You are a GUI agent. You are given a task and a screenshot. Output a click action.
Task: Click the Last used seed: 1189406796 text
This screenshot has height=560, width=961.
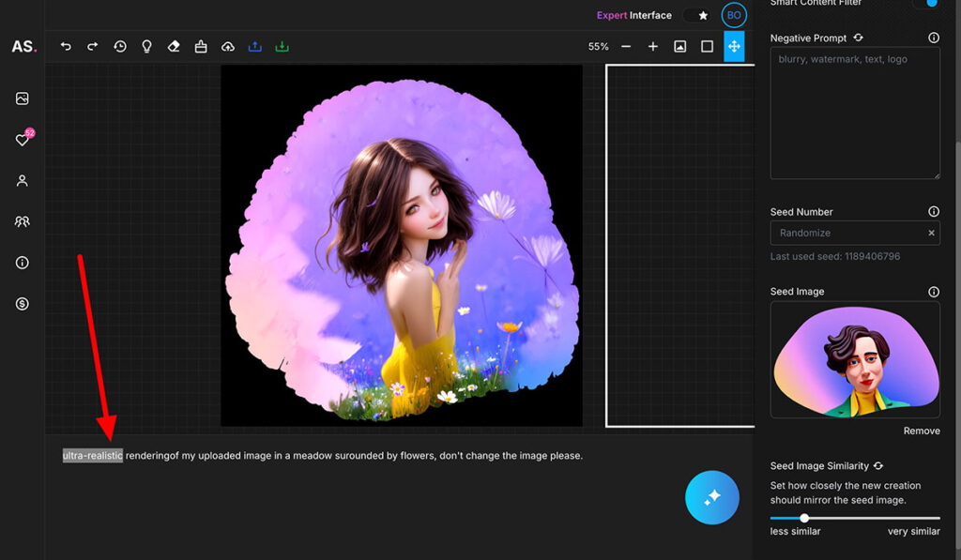(834, 257)
